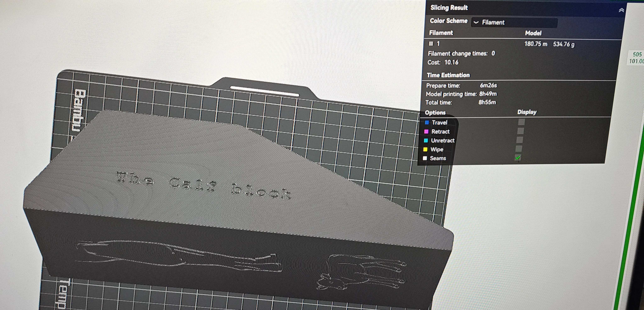Click the white Seams color swatch

point(425,158)
